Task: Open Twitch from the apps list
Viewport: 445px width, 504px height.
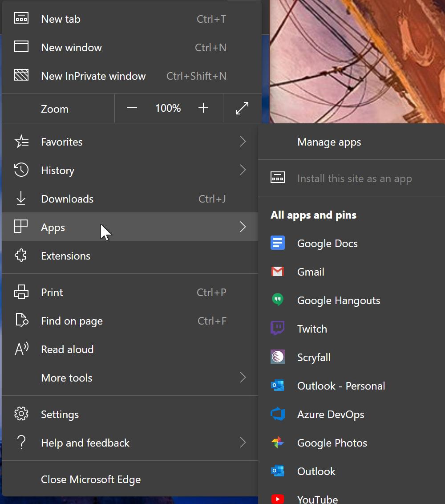Action: pos(352,329)
